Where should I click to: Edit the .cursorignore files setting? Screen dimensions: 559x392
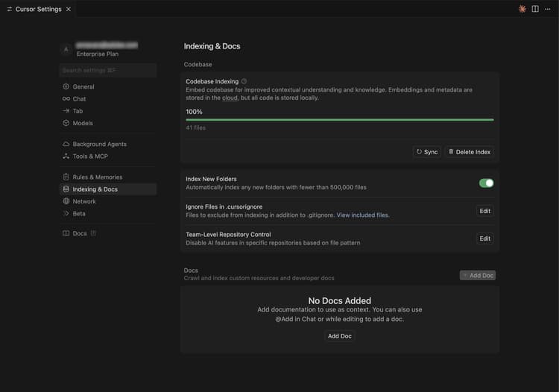click(485, 211)
